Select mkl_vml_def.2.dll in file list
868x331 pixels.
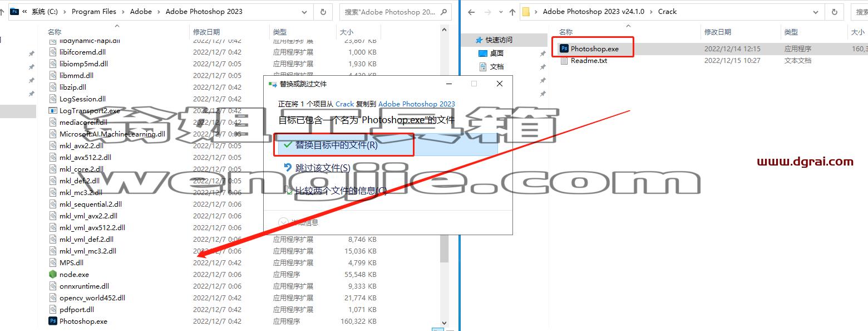click(x=86, y=239)
